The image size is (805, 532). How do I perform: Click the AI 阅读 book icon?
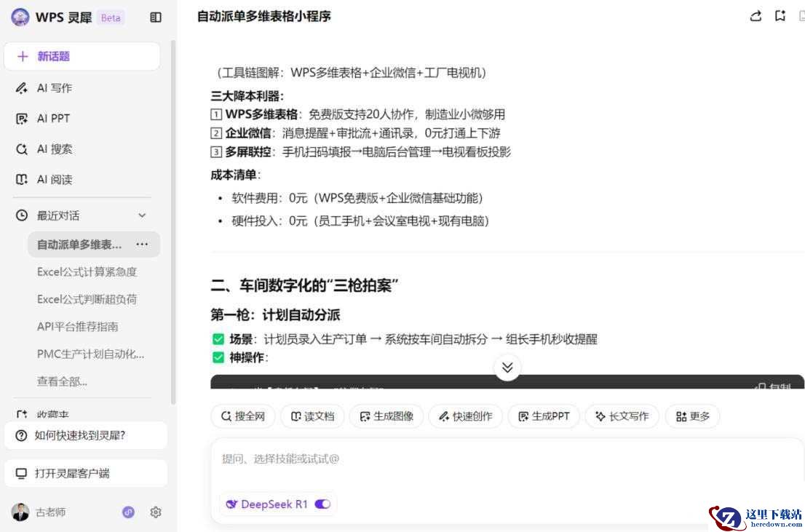(22, 180)
